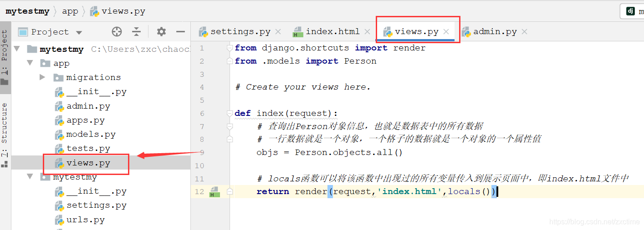Click the HTML template gutter icon on line 12
644x230 pixels.
pos(214,193)
